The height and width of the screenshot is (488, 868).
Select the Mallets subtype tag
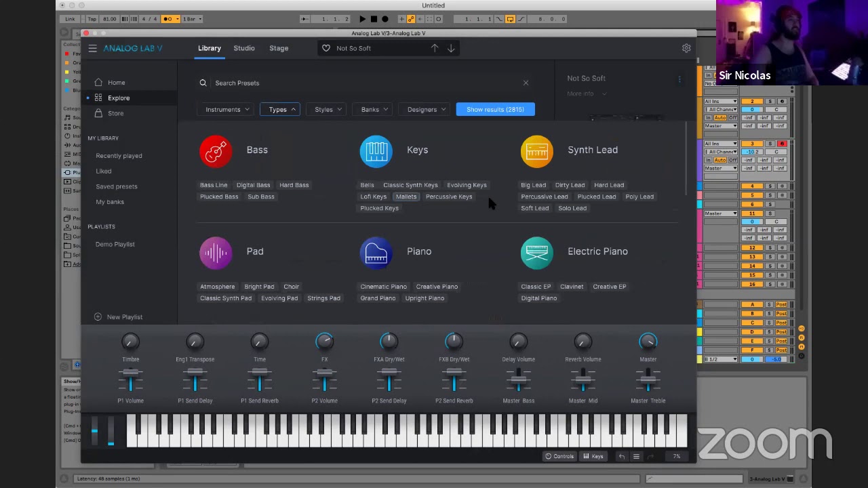point(406,197)
